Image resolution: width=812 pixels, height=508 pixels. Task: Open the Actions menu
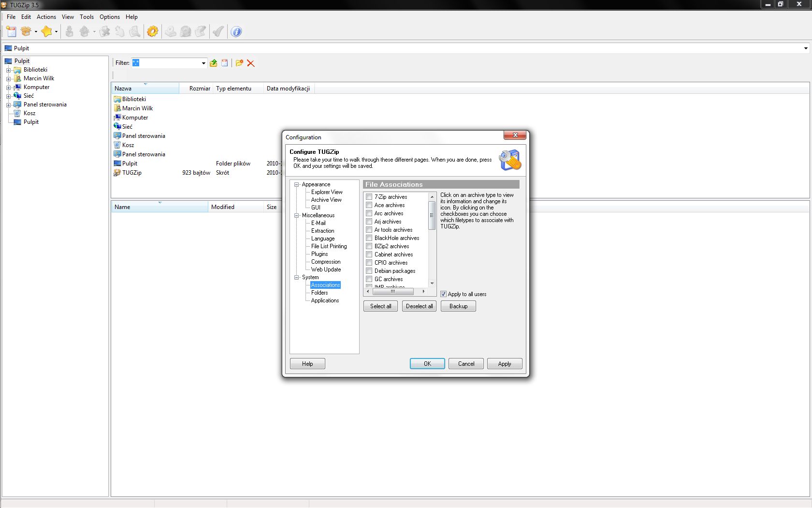click(46, 17)
